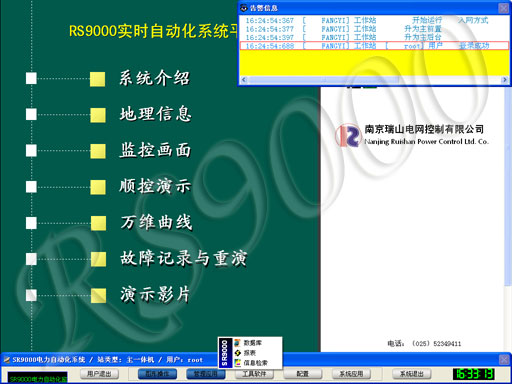Click the yellow square beside 故障记录与重演
Viewport: 512px width, 384px height.
[98, 259]
